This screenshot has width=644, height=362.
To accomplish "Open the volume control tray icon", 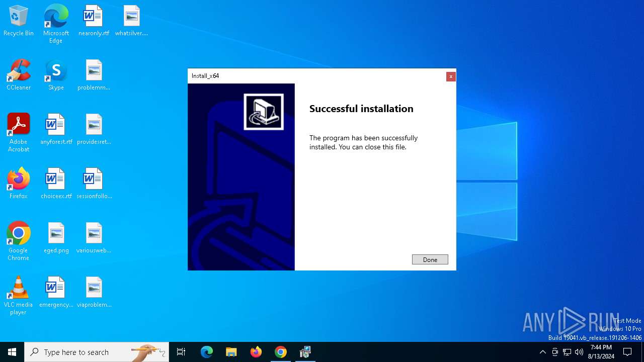I will [x=579, y=352].
